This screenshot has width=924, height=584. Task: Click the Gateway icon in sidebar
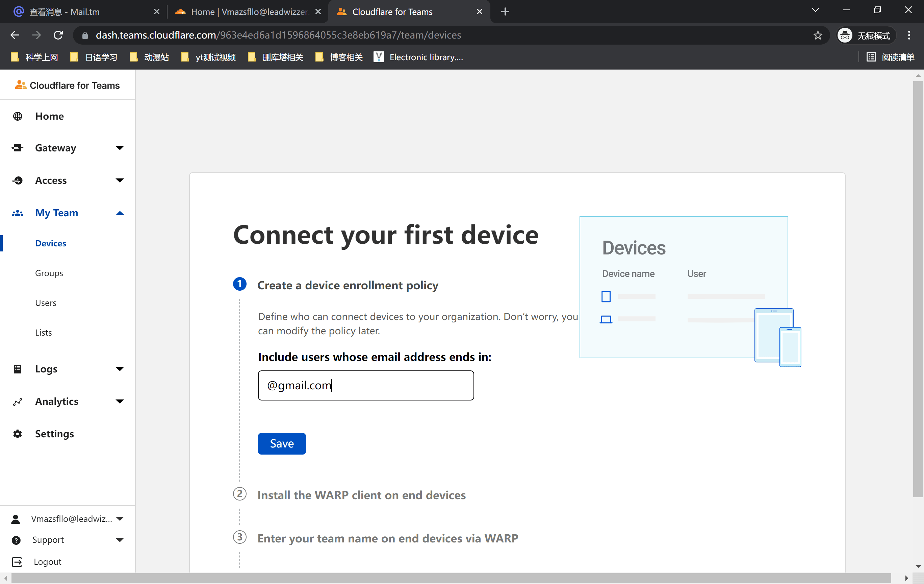[x=18, y=148]
